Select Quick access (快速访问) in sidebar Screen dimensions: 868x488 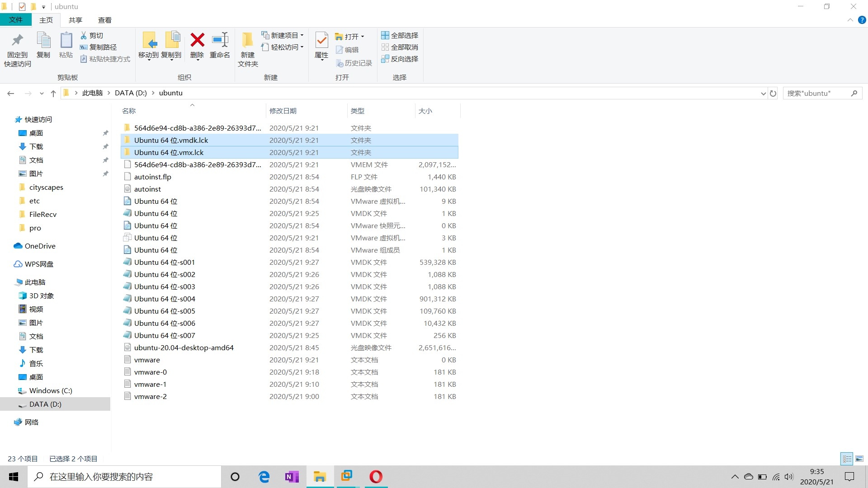[38, 119]
